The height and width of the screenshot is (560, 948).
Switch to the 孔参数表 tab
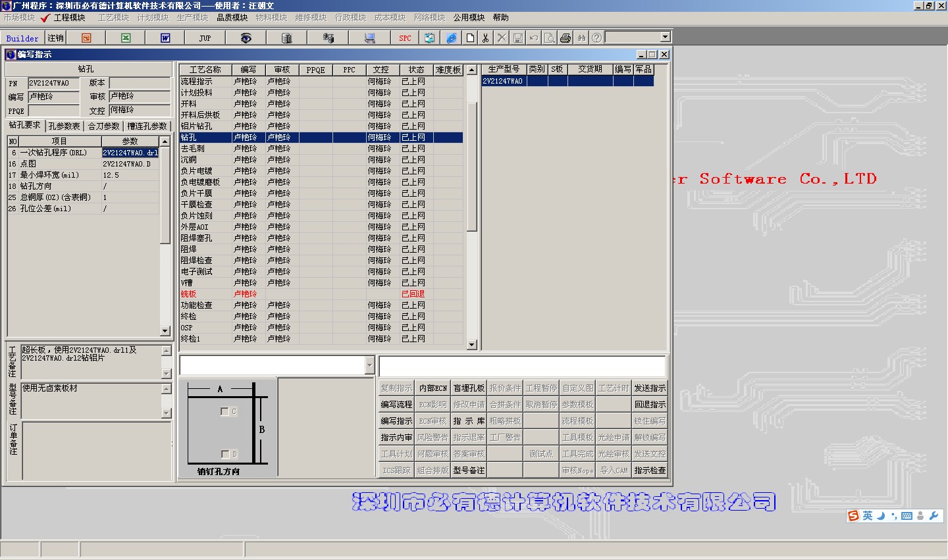click(x=64, y=126)
